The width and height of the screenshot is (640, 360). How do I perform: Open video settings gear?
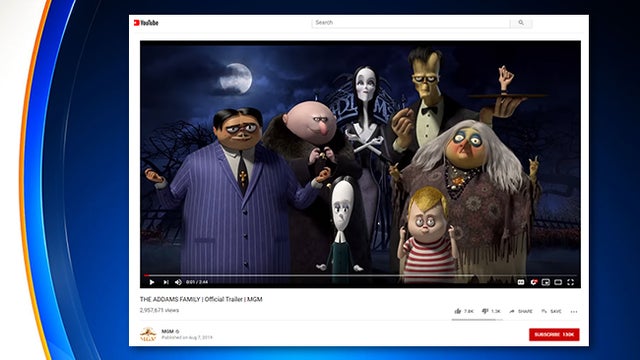[x=533, y=282]
